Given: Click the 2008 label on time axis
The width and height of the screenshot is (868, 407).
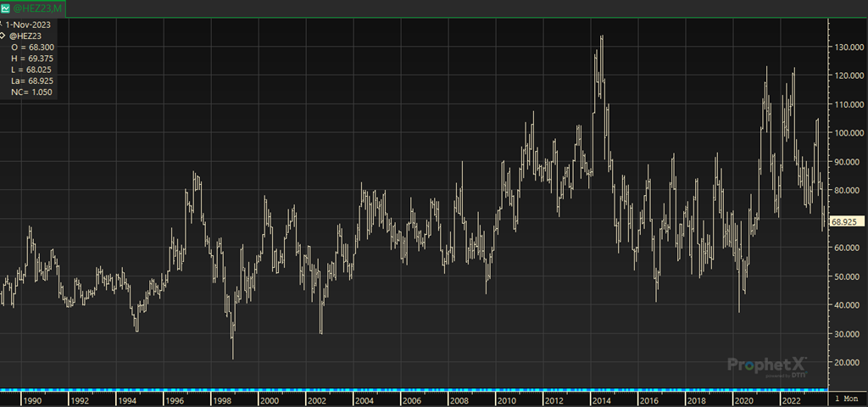Looking at the screenshot, I should pos(459,399).
